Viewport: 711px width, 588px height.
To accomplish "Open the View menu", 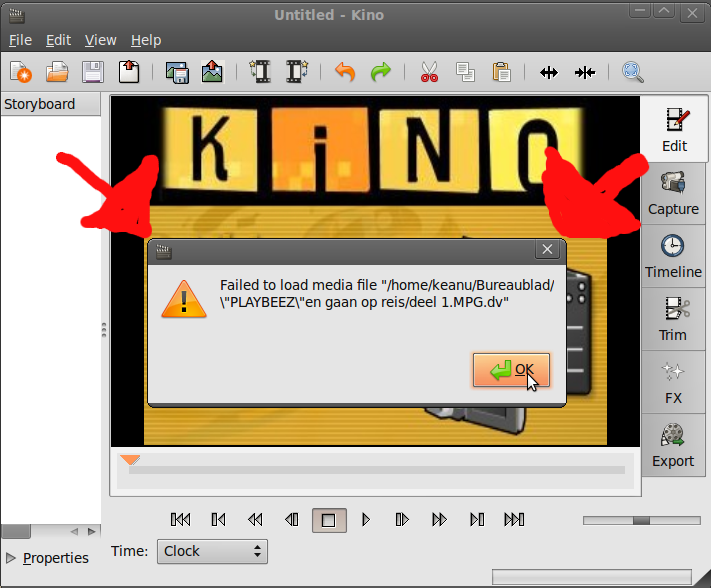I will point(100,40).
